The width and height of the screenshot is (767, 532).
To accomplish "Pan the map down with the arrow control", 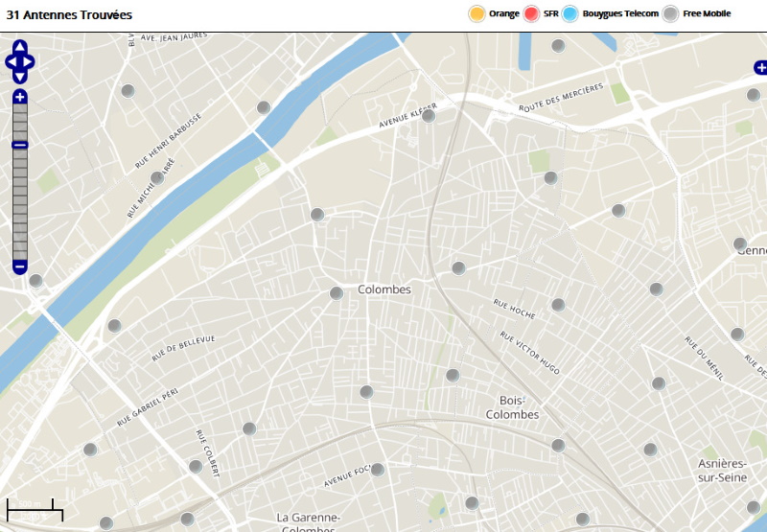I will pyautogui.click(x=20, y=78).
